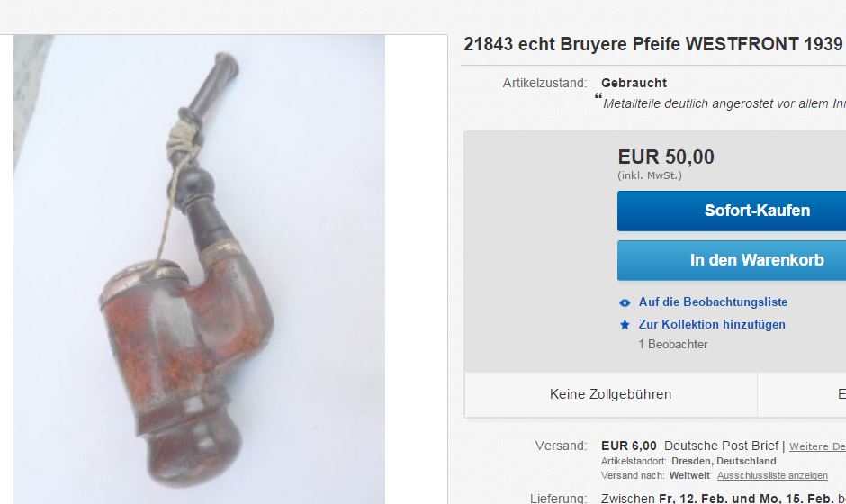The width and height of the screenshot is (846, 504).
Task: Click the Sofort-Kaufen button
Action: click(x=732, y=211)
